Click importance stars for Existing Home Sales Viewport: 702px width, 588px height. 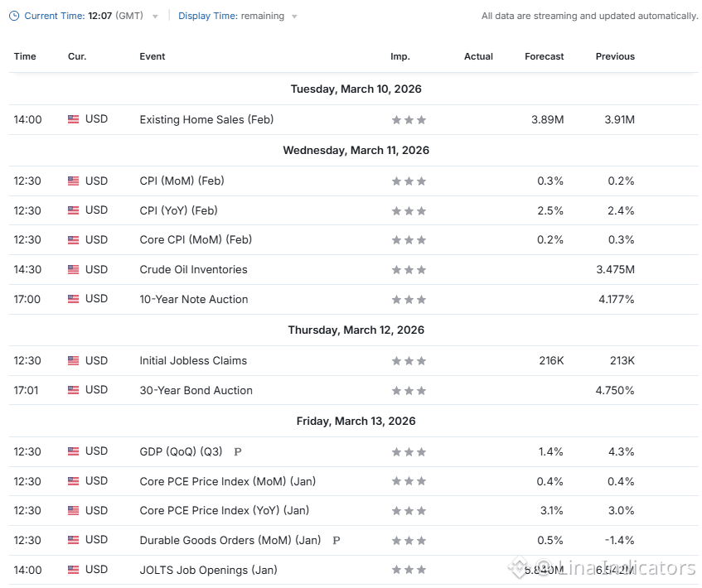409,120
